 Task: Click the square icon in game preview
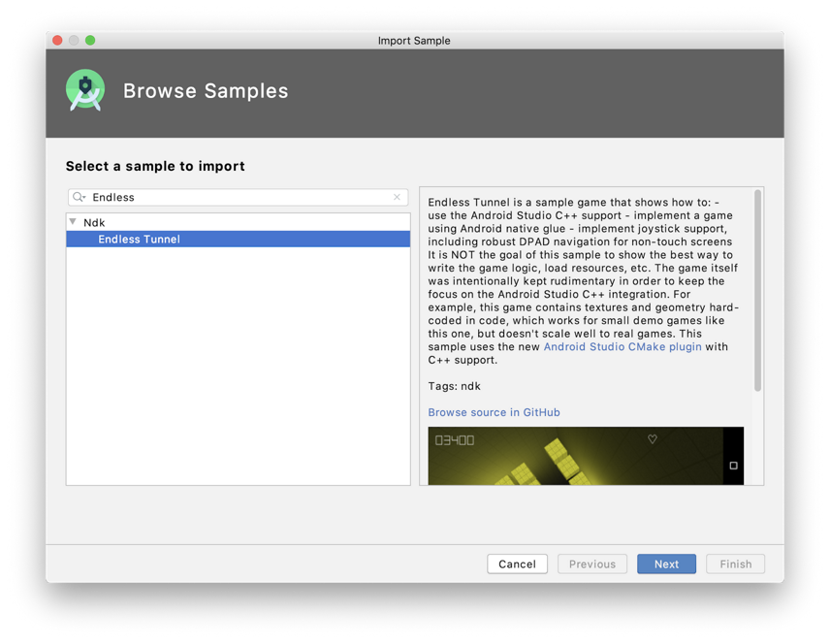pos(733,466)
